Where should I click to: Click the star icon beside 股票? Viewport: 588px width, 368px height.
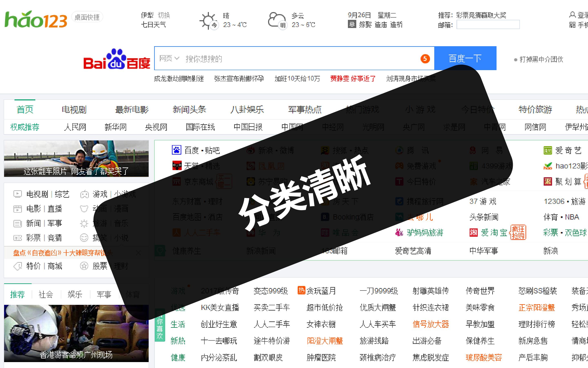click(84, 266)
